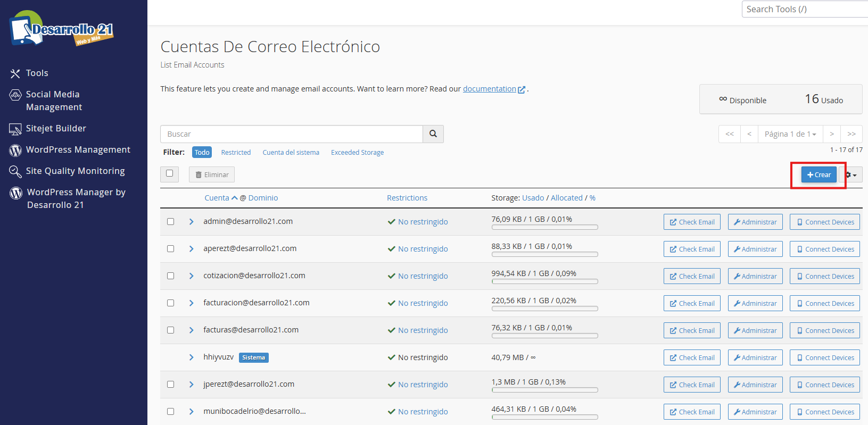This screenshot has width=868, height=425.
Task: Open the documentation link
Action: pyautogui.click(x=489, y=89)
